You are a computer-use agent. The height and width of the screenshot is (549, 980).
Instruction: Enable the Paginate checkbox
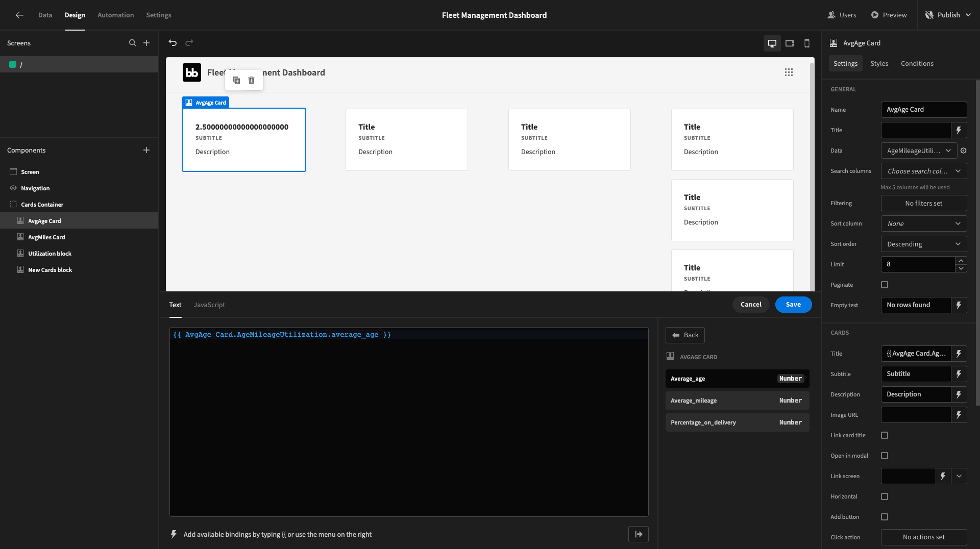coord(885,285)
